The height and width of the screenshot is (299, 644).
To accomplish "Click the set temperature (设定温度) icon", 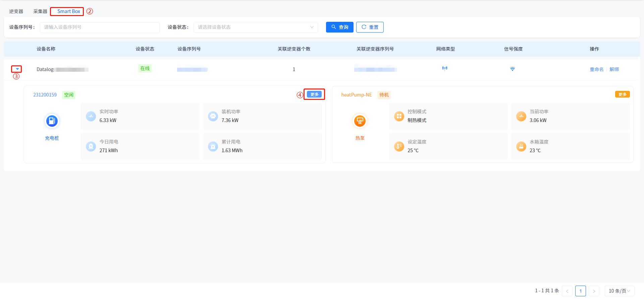I will [399, 146].
